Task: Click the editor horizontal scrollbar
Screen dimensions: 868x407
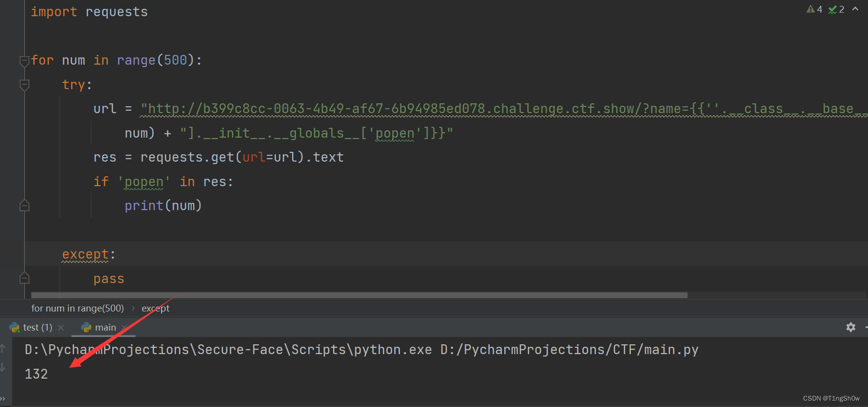Action: click(359, 295)
